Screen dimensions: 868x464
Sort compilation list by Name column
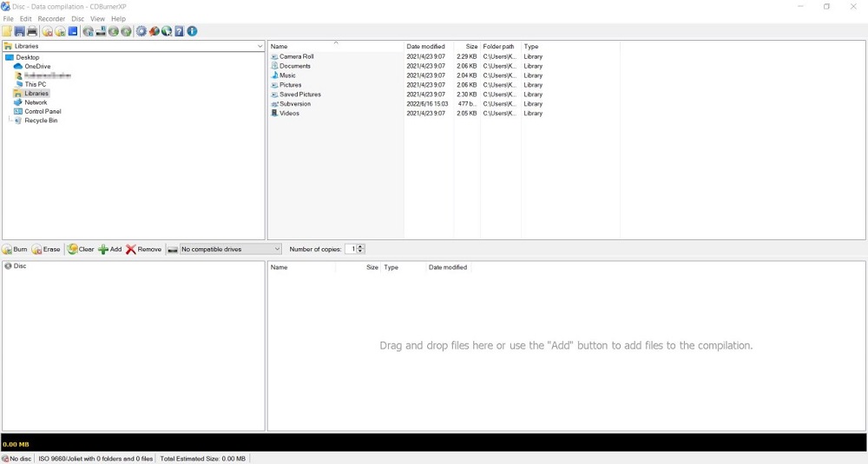pos(302,267)
